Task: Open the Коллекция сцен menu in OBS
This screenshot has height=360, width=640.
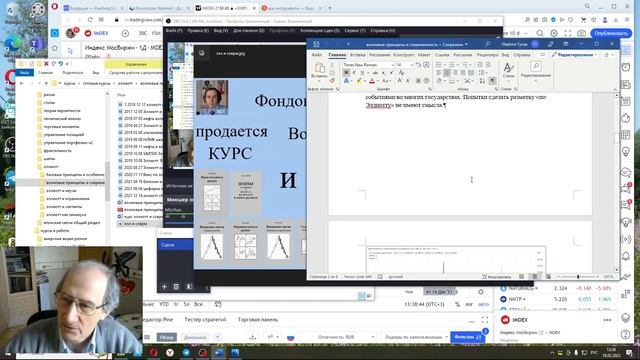Action: click(320, 31)
